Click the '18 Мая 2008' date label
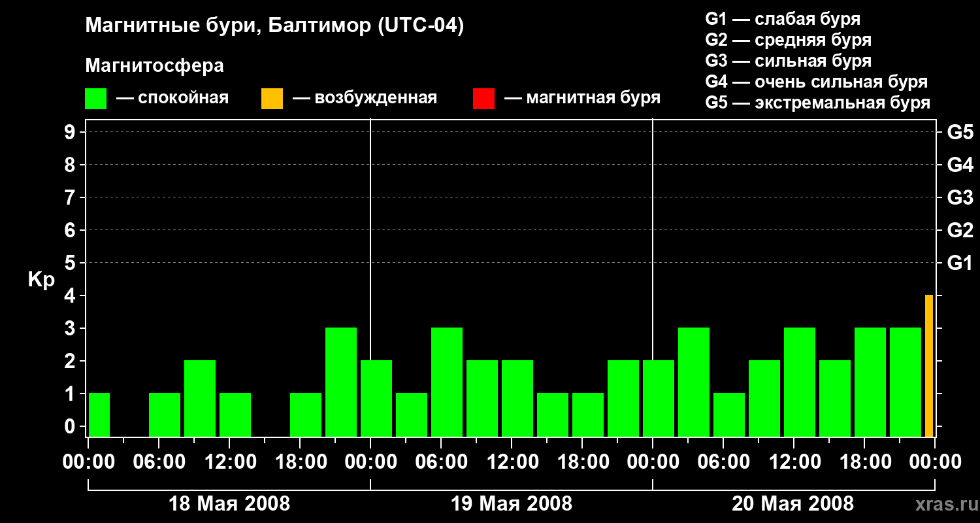 [229, 503]
